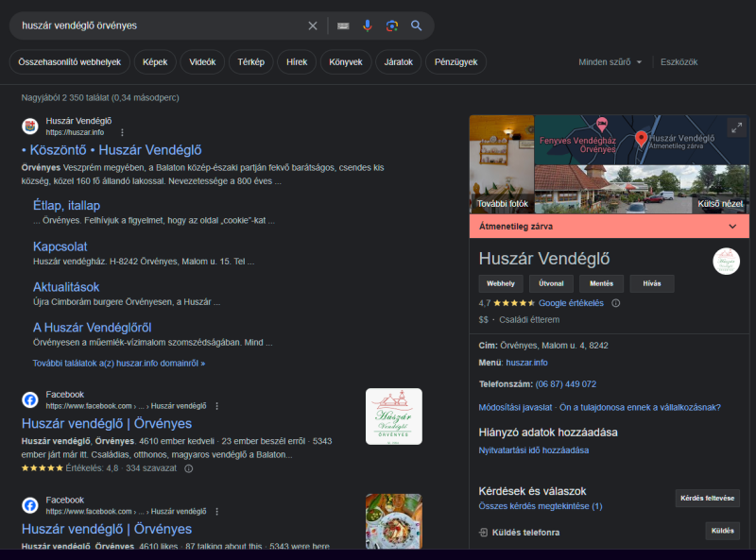Select the Járatok filter chip
Image resolution: width=756 pixels, height=560 pixels.
click(398, 62)
